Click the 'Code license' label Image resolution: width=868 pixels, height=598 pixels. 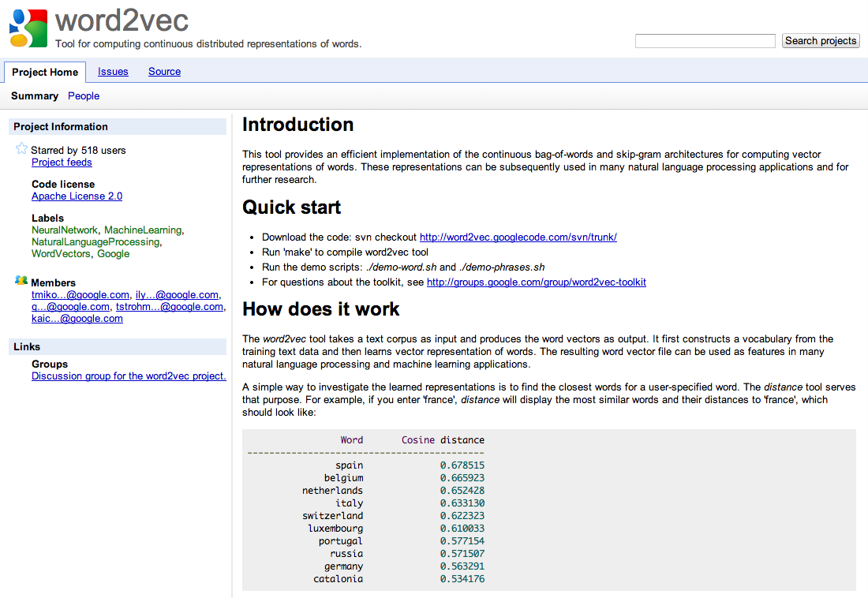[63, 185]
